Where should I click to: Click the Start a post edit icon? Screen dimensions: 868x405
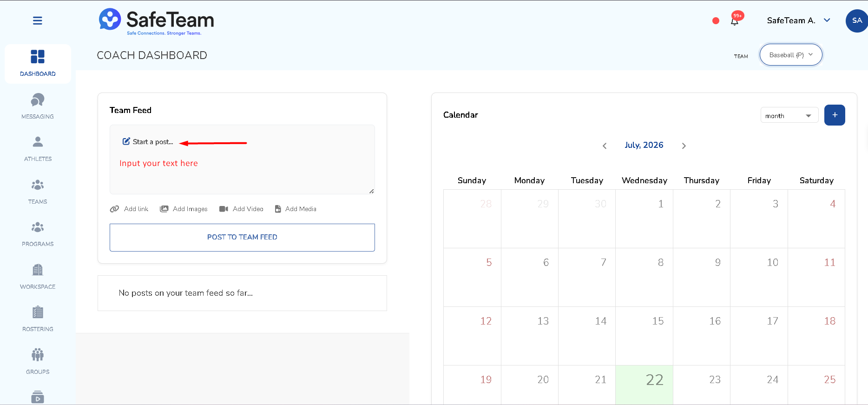point(126,141)
